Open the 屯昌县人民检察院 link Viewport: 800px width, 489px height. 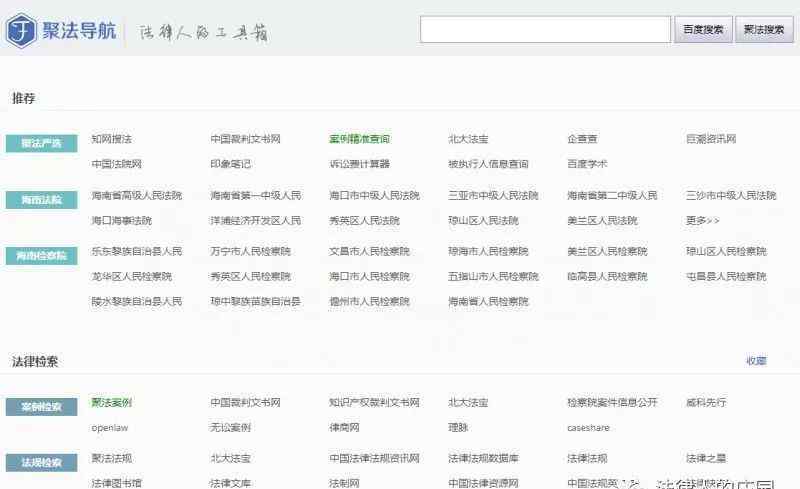coord(726,276)
